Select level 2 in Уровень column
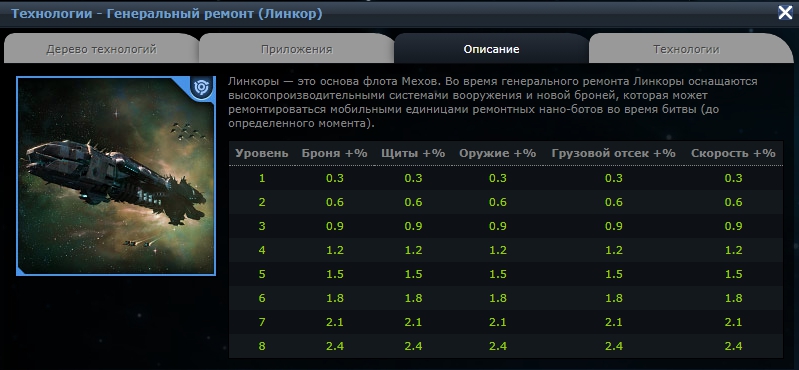 point(262,202)
